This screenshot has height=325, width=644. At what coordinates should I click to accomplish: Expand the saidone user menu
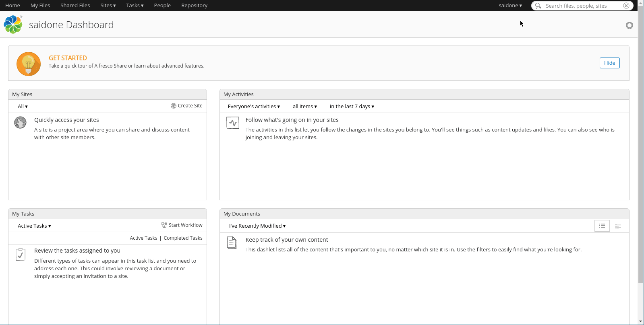[510, 6]
